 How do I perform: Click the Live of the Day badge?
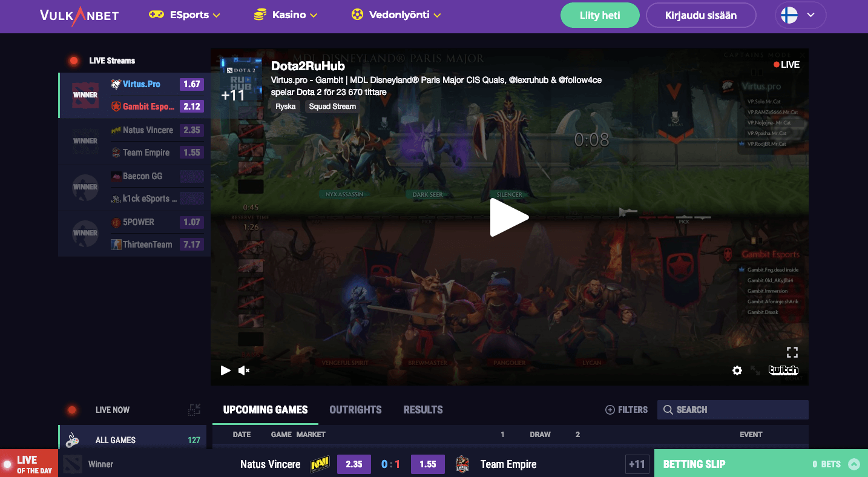(x=29, y=464)
